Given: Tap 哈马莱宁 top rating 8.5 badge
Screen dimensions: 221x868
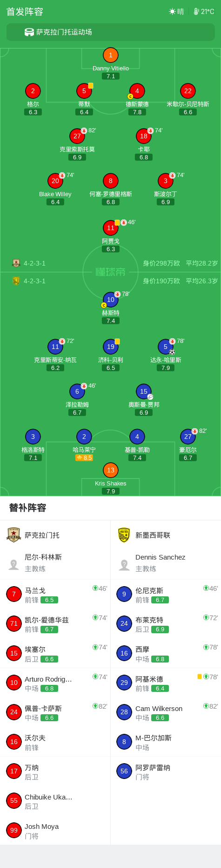Looking at the screenshot, I should [84, 458].
